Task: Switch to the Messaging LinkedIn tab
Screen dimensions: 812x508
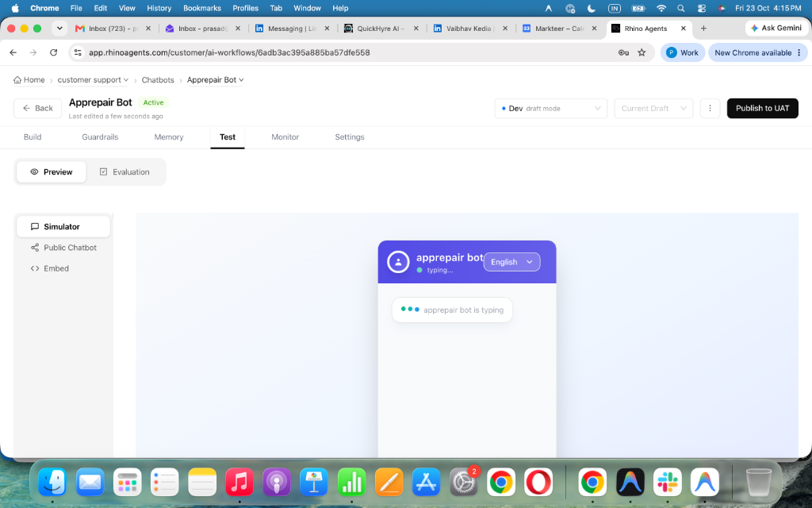Action: click(x=293, y=29)
